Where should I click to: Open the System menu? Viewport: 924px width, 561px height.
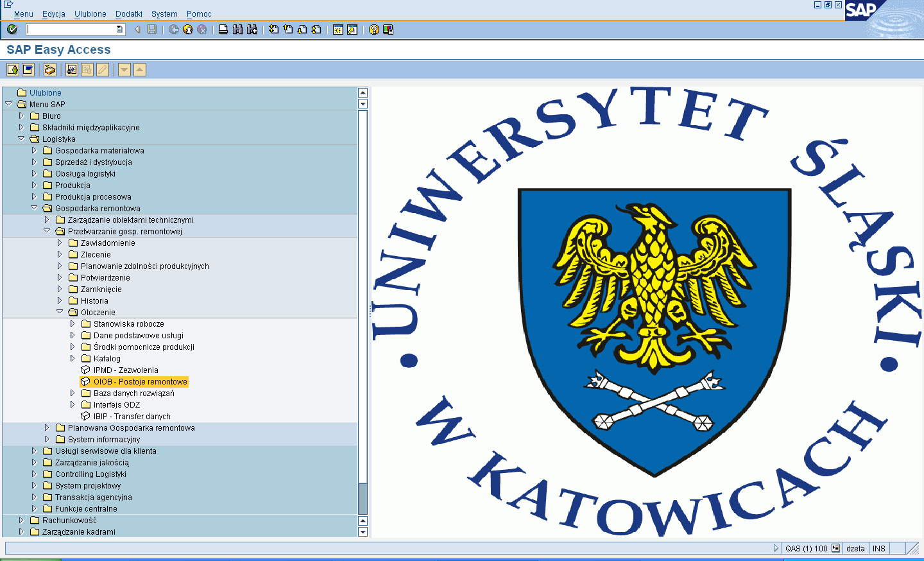164,14
